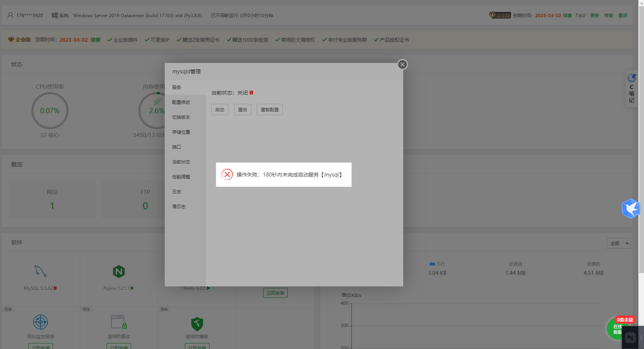Click 总发送 value 1.44 MB

pos(515,273)
